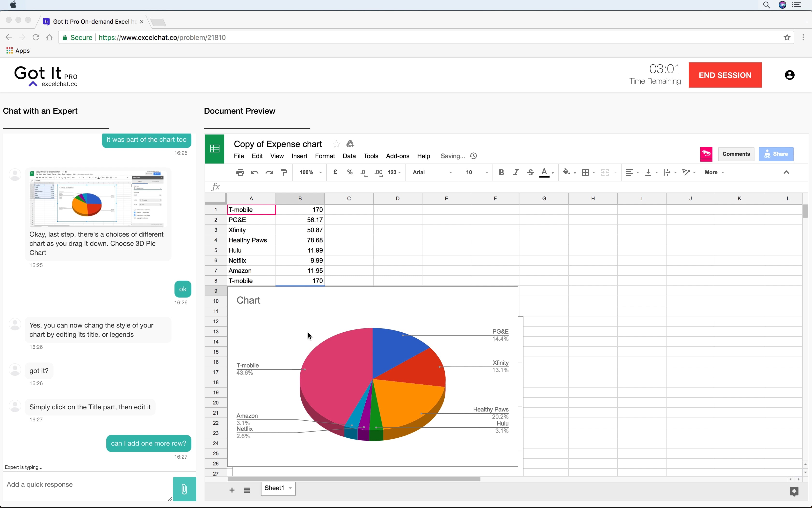Click the merge cells icon

tap(605, 172)
